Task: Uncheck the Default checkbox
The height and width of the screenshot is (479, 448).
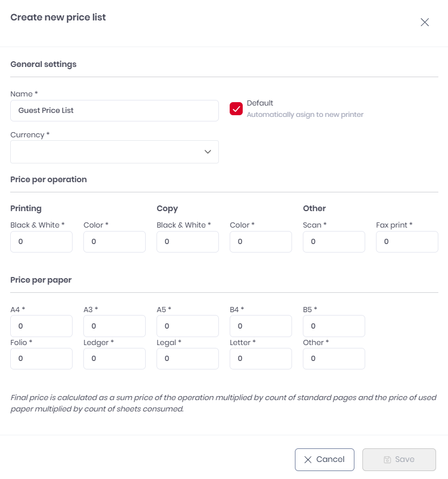Action: [236, 108]
